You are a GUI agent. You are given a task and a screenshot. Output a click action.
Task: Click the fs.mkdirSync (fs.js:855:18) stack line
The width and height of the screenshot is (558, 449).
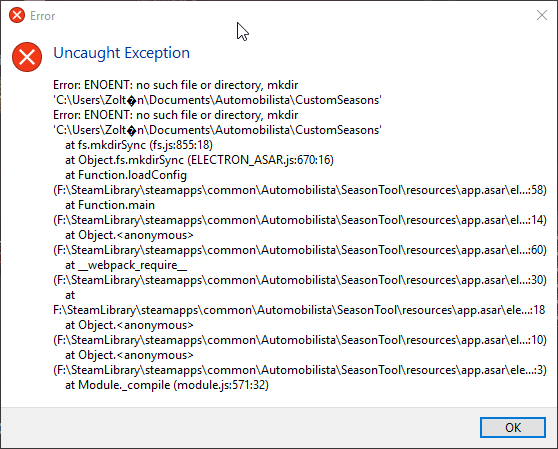pos(139,145)
